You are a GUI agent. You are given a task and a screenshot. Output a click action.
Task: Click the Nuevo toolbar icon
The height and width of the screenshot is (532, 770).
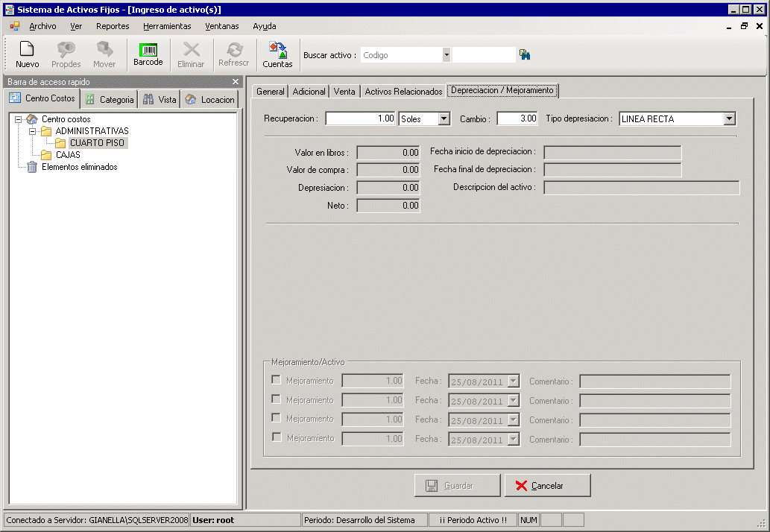click(27, 54)
